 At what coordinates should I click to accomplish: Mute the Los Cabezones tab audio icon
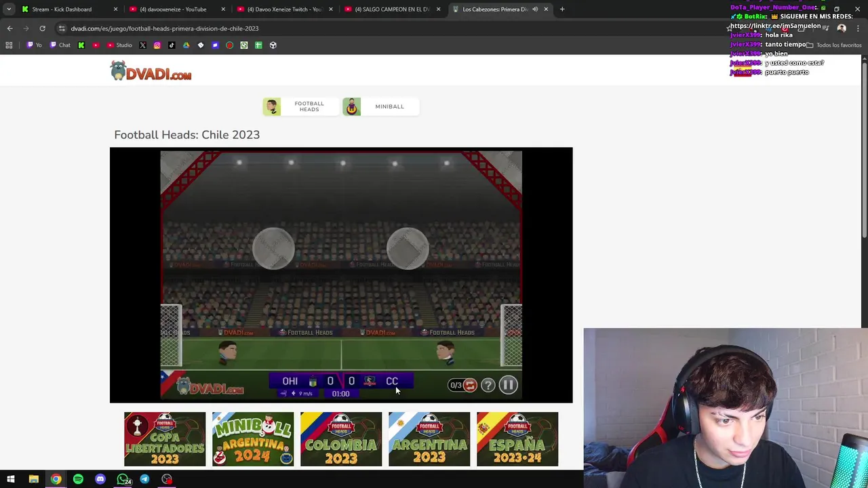535,9
